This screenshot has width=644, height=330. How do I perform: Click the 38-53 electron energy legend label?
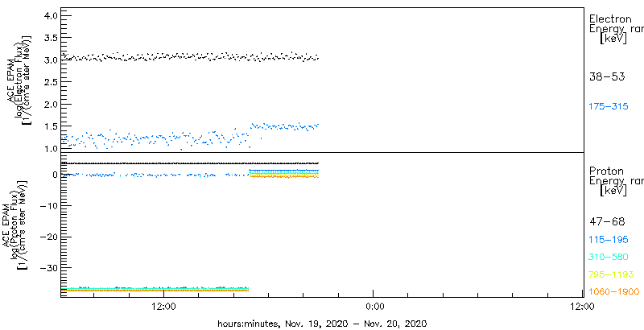pyautogui.click(x=607, y=76)
